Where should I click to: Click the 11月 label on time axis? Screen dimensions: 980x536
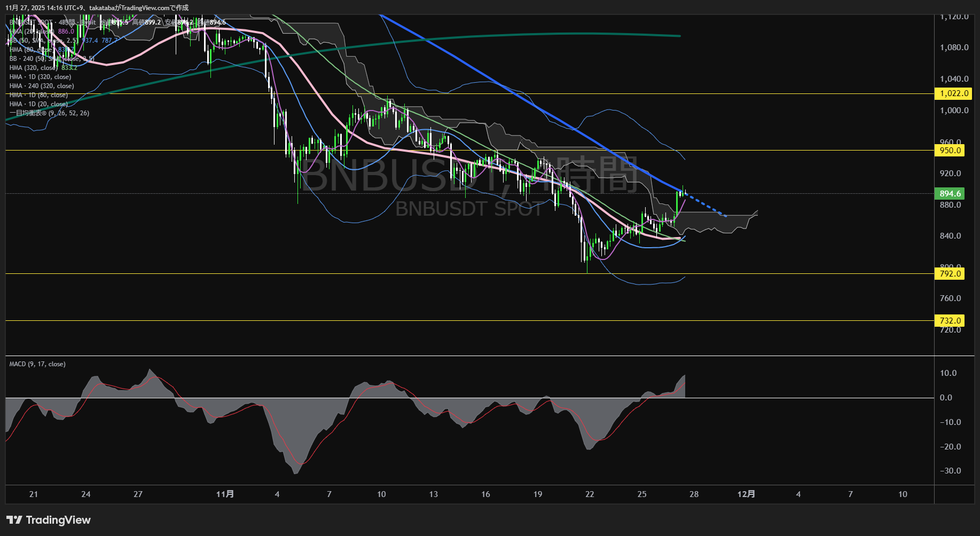(225, 494)
